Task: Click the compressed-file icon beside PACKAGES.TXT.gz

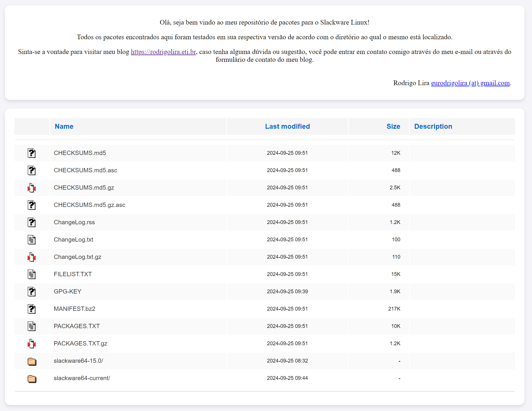Action: point(32,343)
